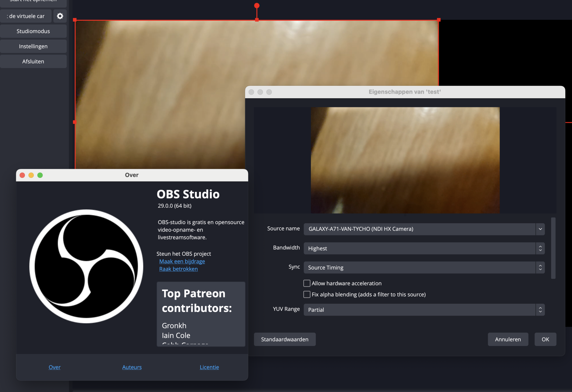Open Instellingen from the sidebar
This screenshot has width=572, height=392.
pos(33,46)
